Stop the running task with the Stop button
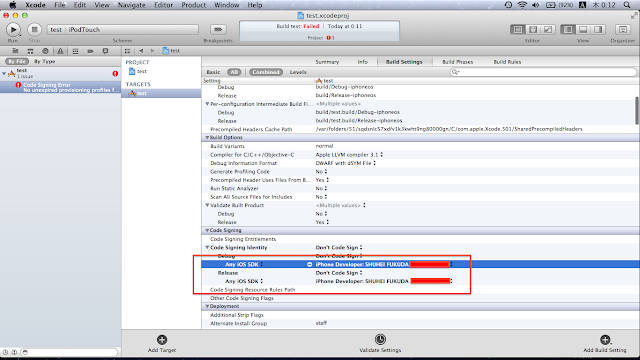The width and height of the screenshot is (640, 360). click(x=34, y=30)
